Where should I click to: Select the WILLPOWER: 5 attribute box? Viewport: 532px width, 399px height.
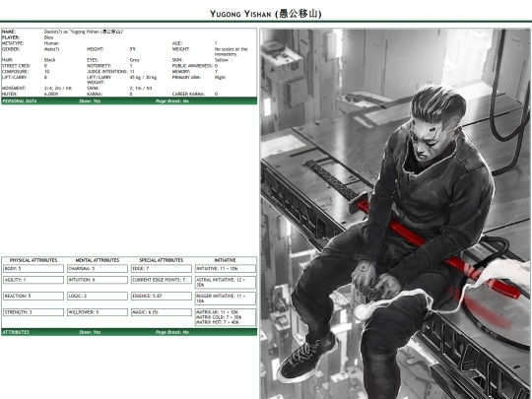(x=98, y=312)
